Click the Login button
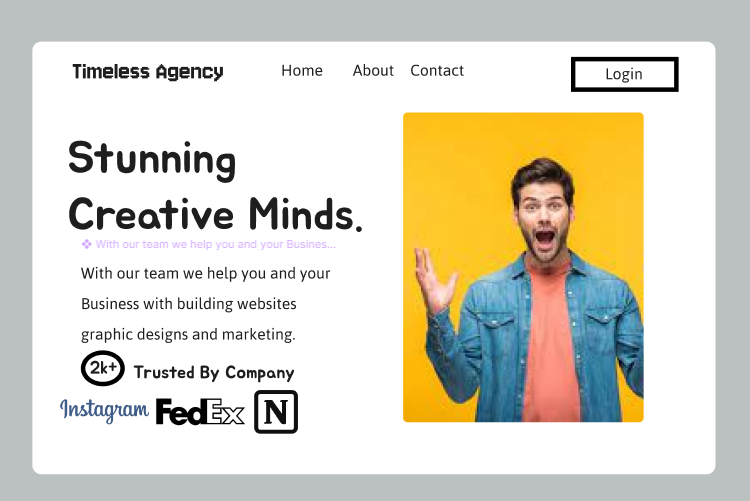750x501 pixels. (x=625, y=74)
